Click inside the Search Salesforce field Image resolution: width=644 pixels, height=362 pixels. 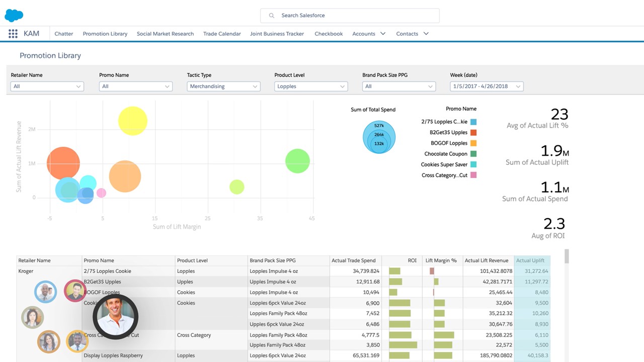pyautogui.click(x=350, y=16)
